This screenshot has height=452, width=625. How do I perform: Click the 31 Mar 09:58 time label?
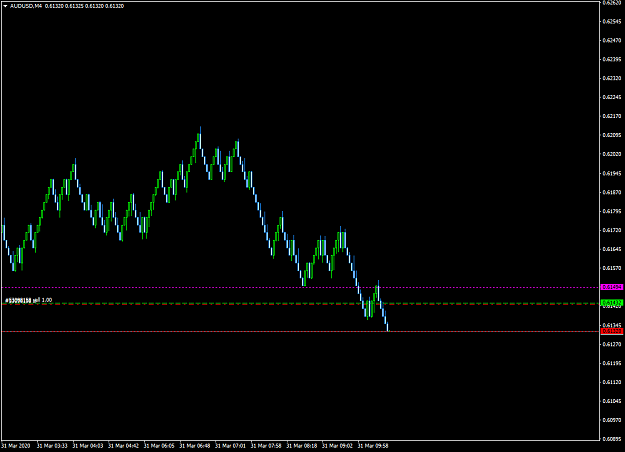pyautogui.click(x=373, y=446)
